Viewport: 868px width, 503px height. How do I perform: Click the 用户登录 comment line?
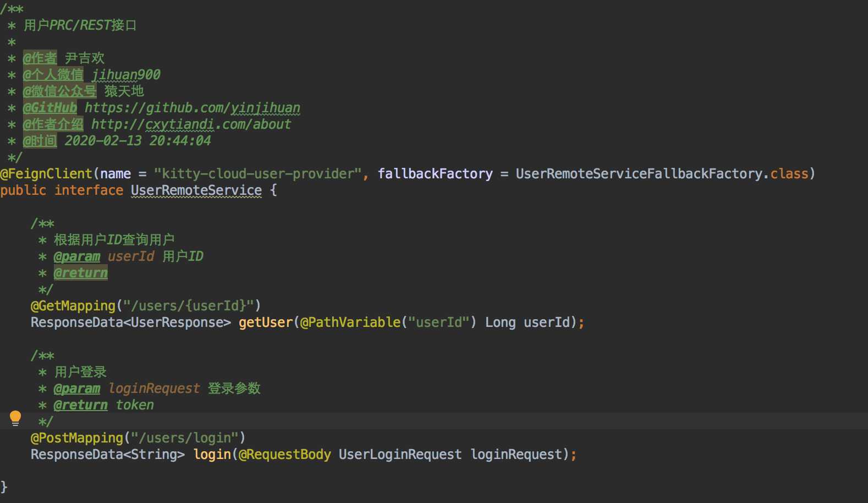coord(80,372)
